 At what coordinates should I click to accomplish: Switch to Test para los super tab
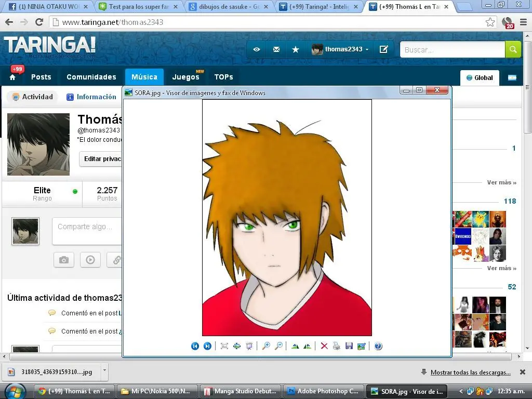point(139,6)
